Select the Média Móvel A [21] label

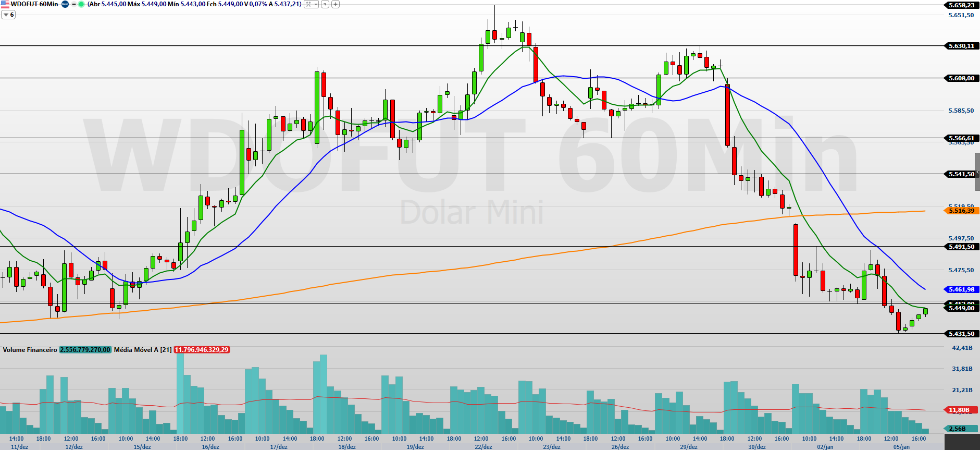[143, 350]
